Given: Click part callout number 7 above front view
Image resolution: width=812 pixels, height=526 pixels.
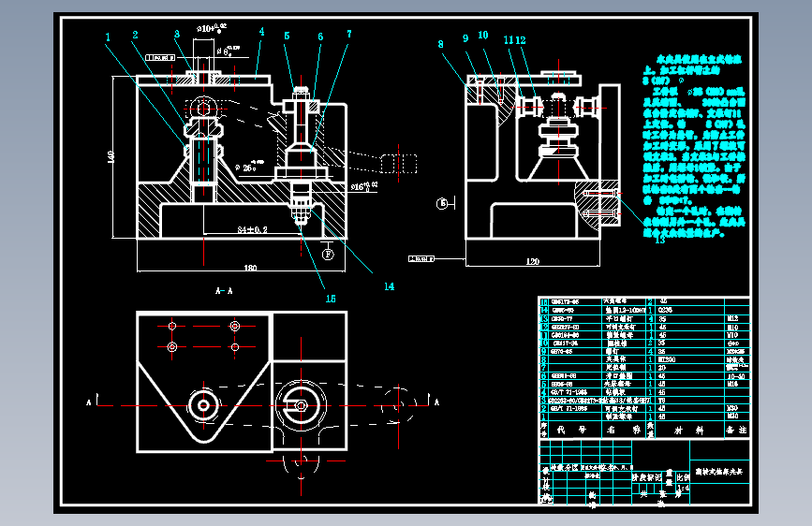Looking at the screenshot, I should click(349, 35).
